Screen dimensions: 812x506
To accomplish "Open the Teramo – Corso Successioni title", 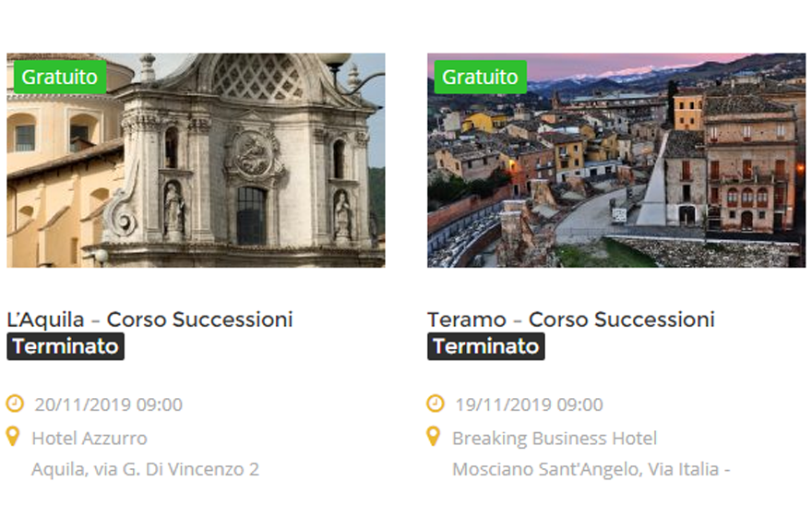I will click(570, 319).
